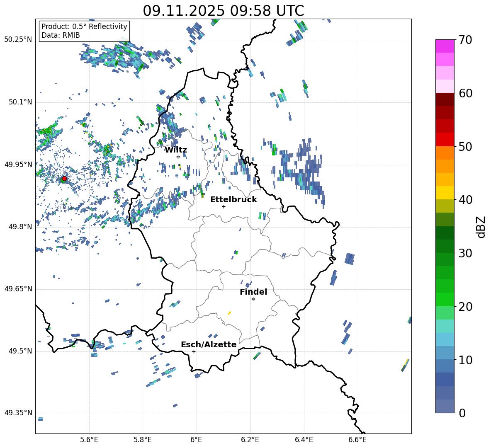The image size is (491, 448).
Task: Click the 6°E longitude label
Action: tap(196, 440)
